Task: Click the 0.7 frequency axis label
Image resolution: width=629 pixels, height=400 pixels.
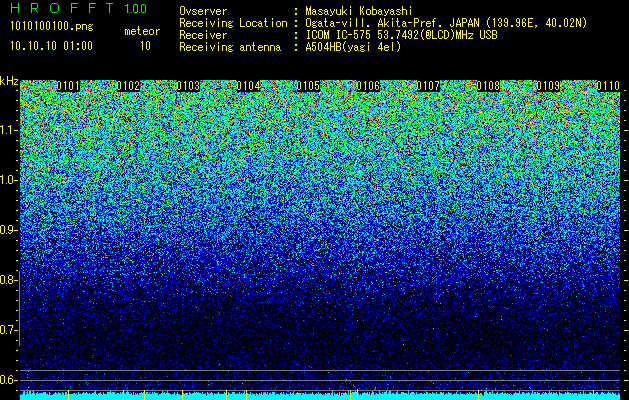Action: (x=8, y=330)
